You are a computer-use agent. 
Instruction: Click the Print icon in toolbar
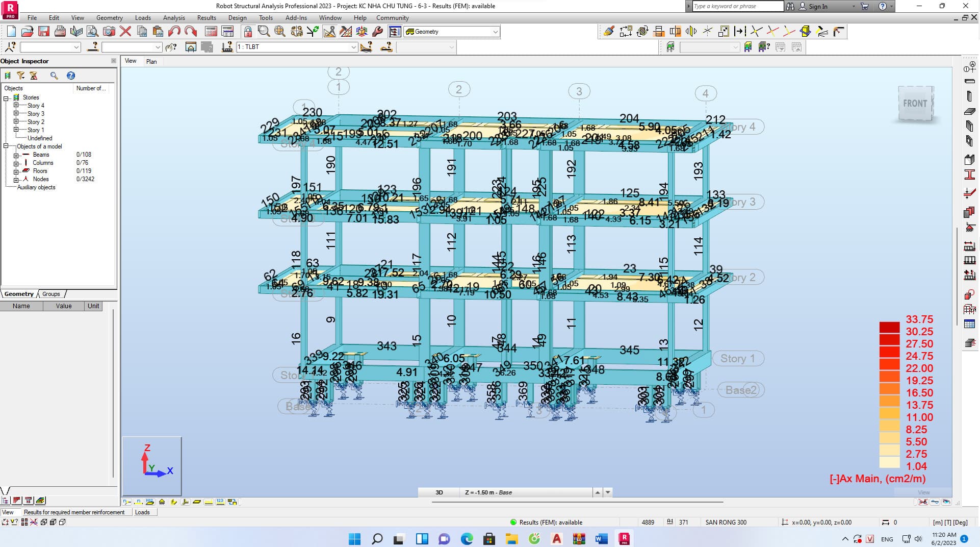[60, 32]
